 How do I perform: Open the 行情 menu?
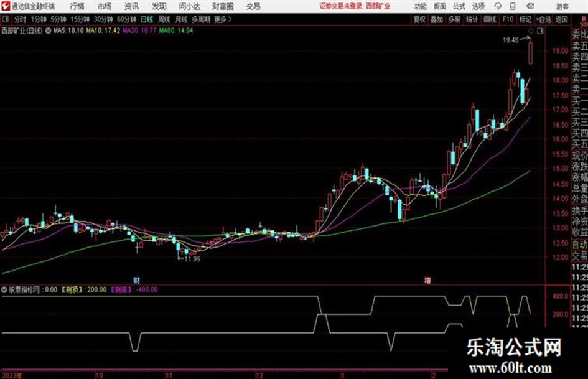pos(77,6)
